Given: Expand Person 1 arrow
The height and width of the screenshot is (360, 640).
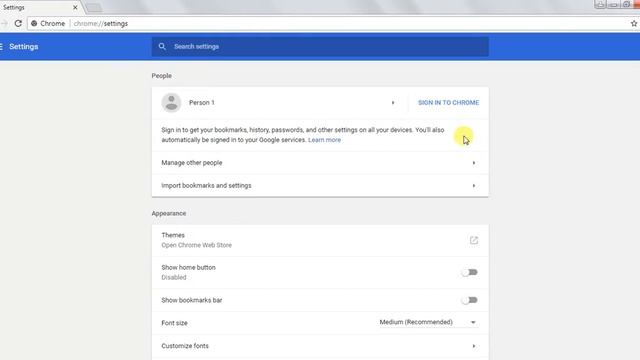Looking at the screenshot, I should pyautogui.click(x=393, y=102).
